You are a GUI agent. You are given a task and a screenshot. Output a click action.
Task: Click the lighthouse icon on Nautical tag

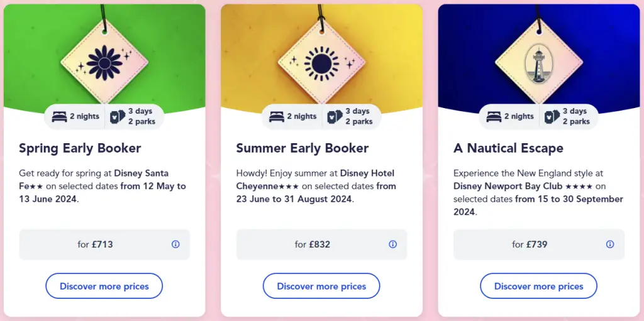pos(539,65)
